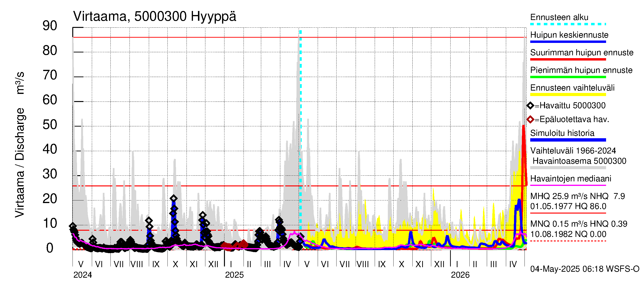Click the year label 2026 on x-axis

(x=460, y=275)
